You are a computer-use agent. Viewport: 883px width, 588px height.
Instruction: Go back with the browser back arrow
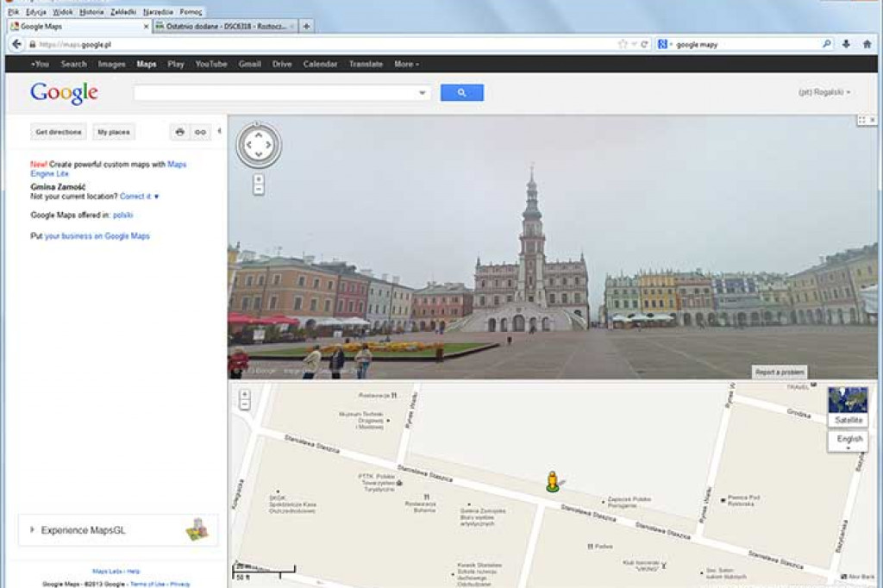pos(17,44)
